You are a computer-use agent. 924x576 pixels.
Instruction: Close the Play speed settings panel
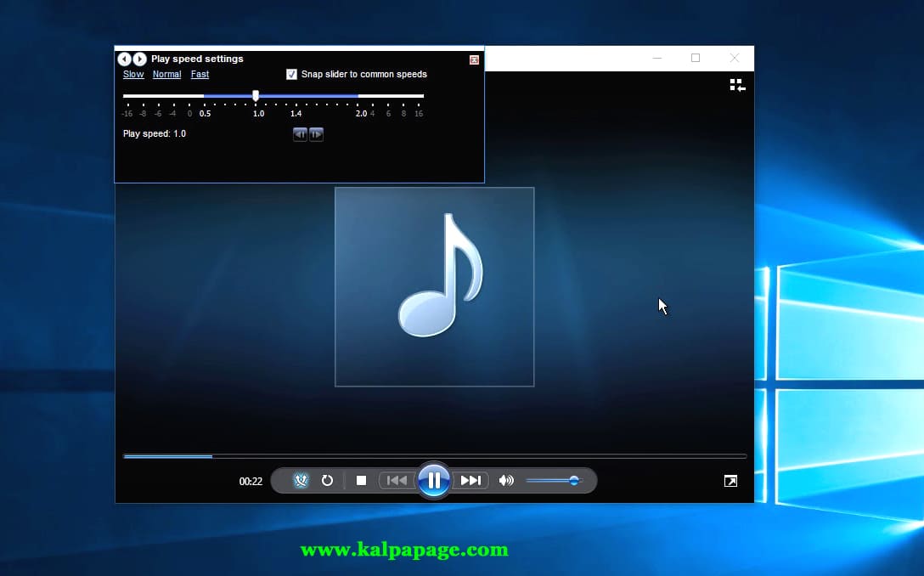coord(474,59)
